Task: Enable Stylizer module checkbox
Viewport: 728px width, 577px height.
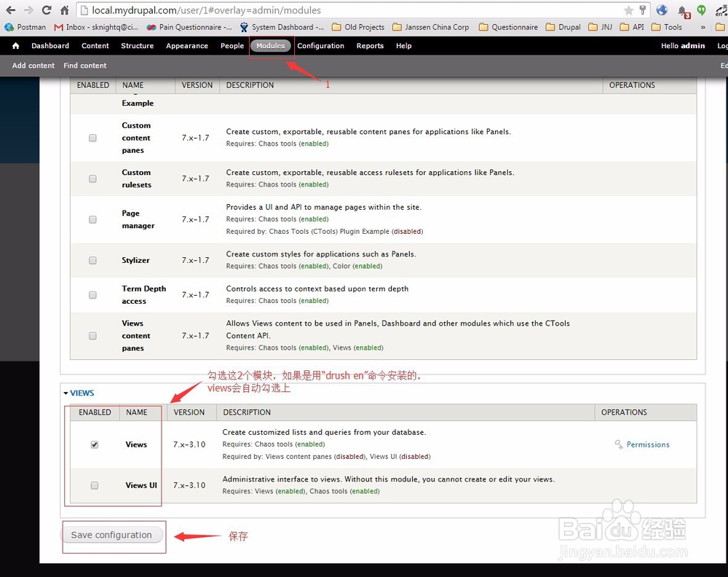Action: (93, 260)
